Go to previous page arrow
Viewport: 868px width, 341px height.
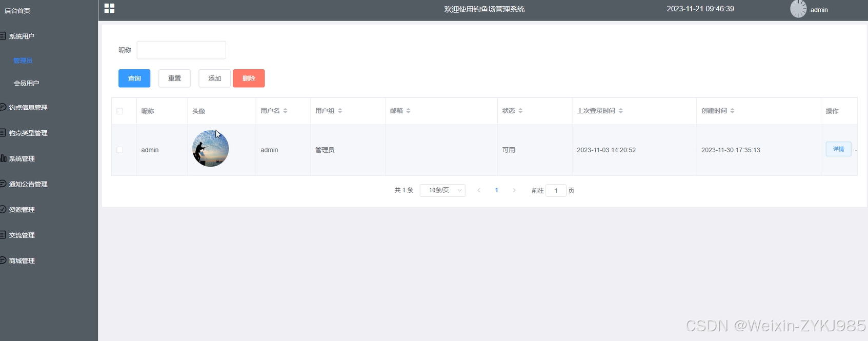tap(479, 190)
